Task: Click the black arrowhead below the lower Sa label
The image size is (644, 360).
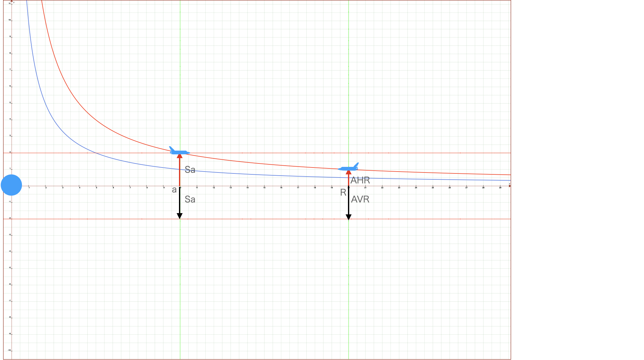Action: click(x=180, y=216)
